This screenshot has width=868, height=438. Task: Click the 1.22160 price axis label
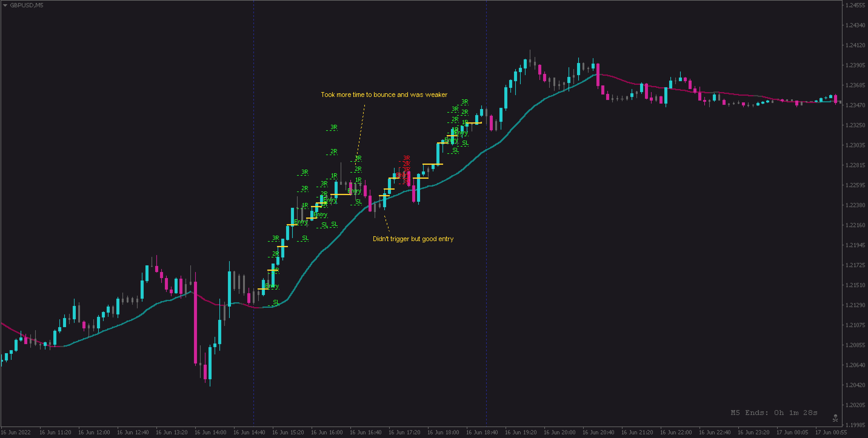click(x=855, y=225)
